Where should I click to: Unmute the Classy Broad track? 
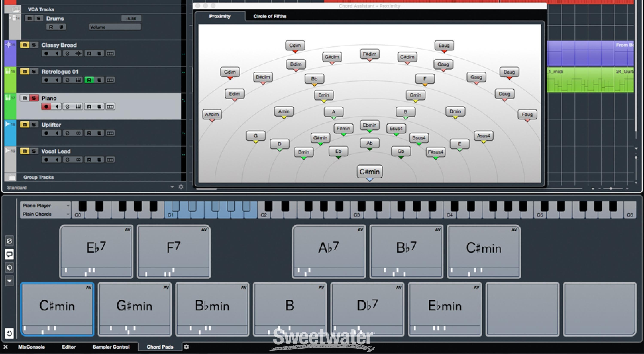coord(24,45)
